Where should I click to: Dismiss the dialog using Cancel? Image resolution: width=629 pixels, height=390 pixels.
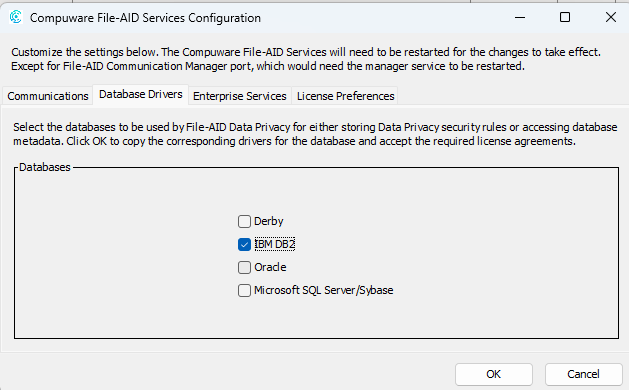[x=583, y=374]
